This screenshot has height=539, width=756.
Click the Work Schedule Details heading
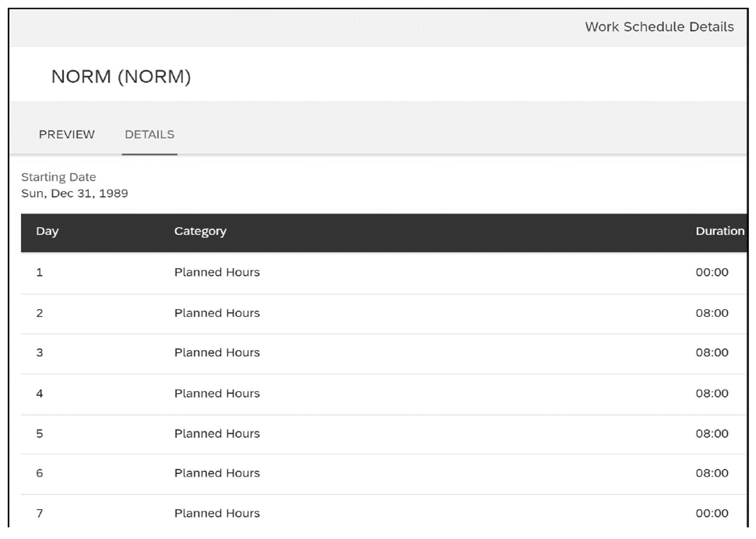click(x=659, y=27)
